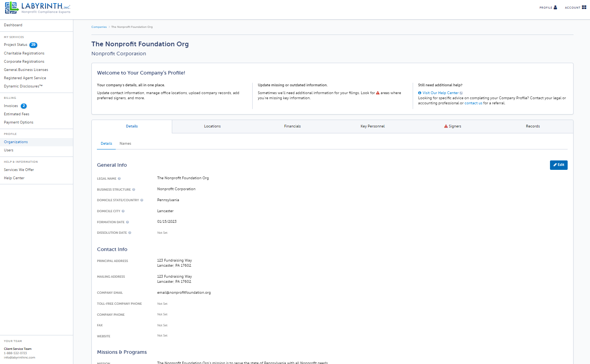
Task: Click help icon next to Domicile City
Action: tap(123, 211)
